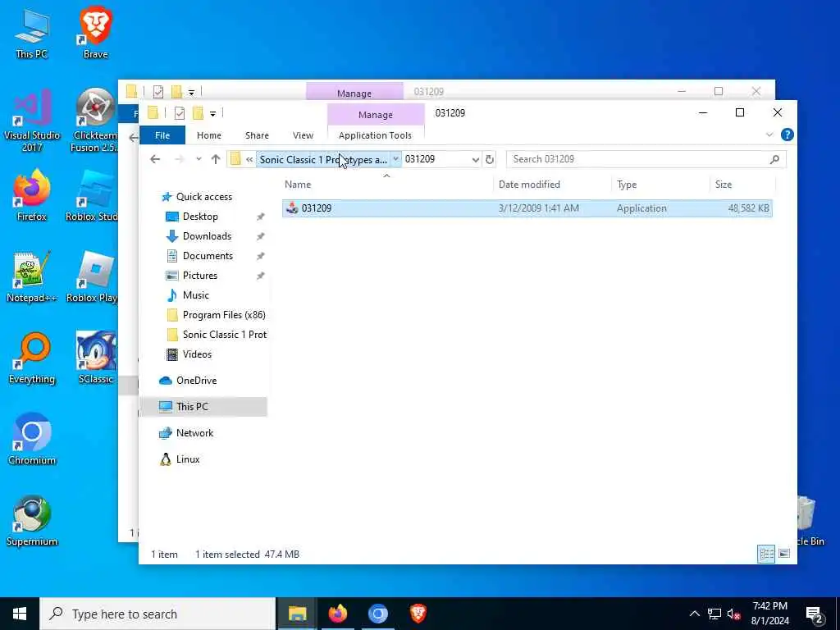The height and width of the screenshot is (630, 840).
Task: Expand the recent locations dropdown arrow
Action: click(199, 159)
